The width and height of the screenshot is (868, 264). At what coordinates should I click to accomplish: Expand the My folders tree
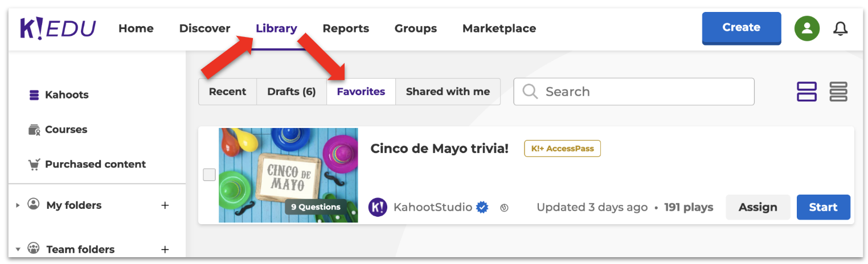(x=18, y=205)
